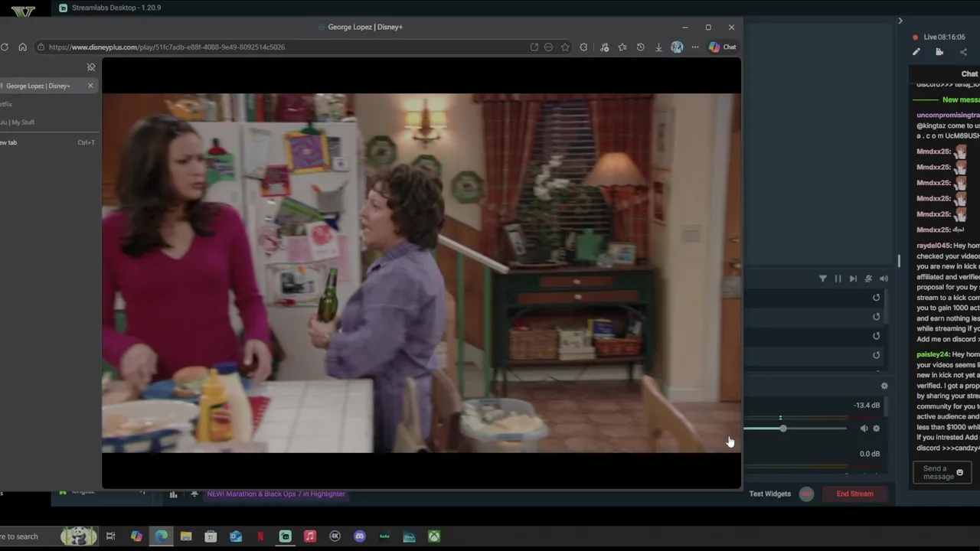Open the Edge profile avatar
Image resolution: width=980 pixels, height=551 pixels.
(677, 47)
